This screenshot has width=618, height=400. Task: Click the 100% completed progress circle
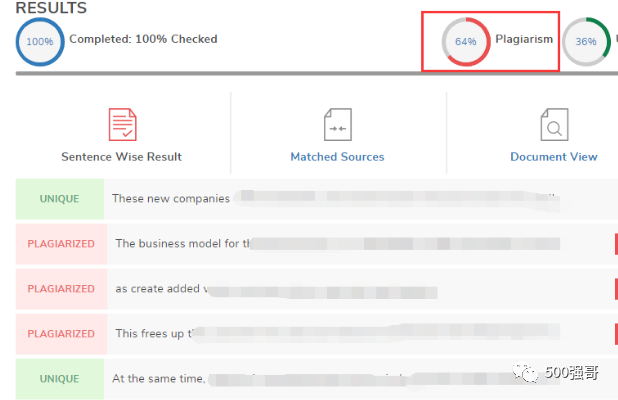(40, 41)
